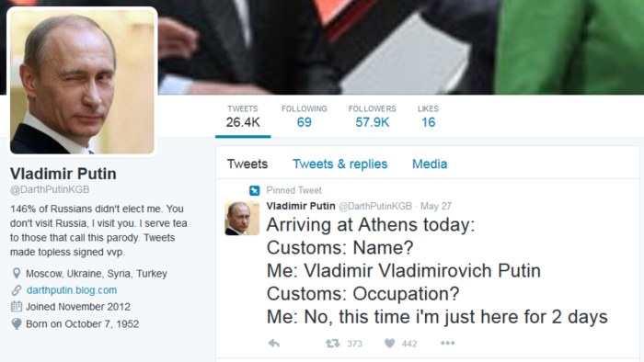Click the calendar icon next to Joined November 2012
Screen dimensions: 644x362
tap(17, 306)
